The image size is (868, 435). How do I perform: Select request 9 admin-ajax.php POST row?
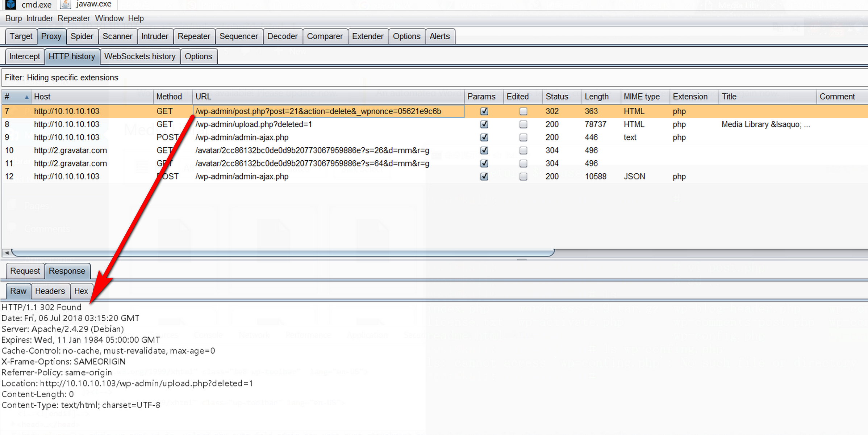tap(242, 138)
